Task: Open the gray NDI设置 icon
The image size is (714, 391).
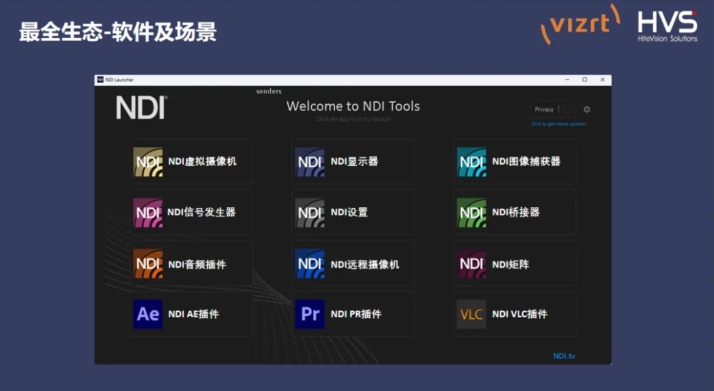Action: (x=310, y=213)
